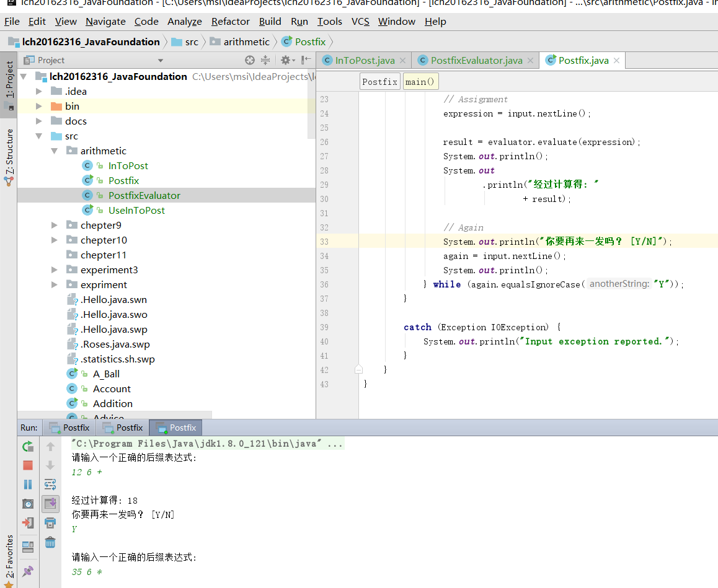Open Project view type dropdown

[160, 60]
